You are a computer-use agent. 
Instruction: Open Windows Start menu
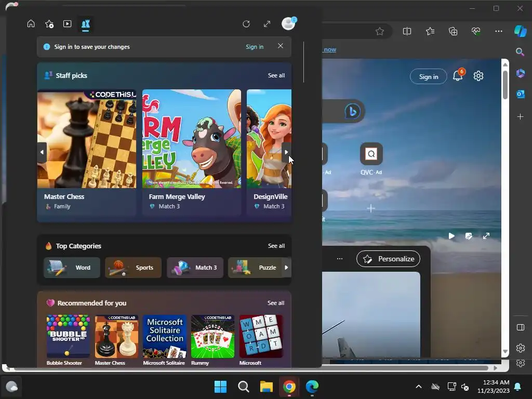[x=220, y=387]
